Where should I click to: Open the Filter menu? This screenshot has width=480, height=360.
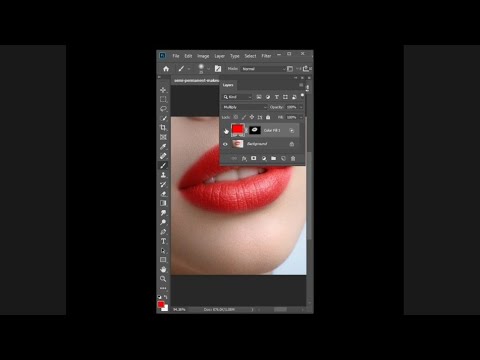pyautogui.click(x=266, y=56)
